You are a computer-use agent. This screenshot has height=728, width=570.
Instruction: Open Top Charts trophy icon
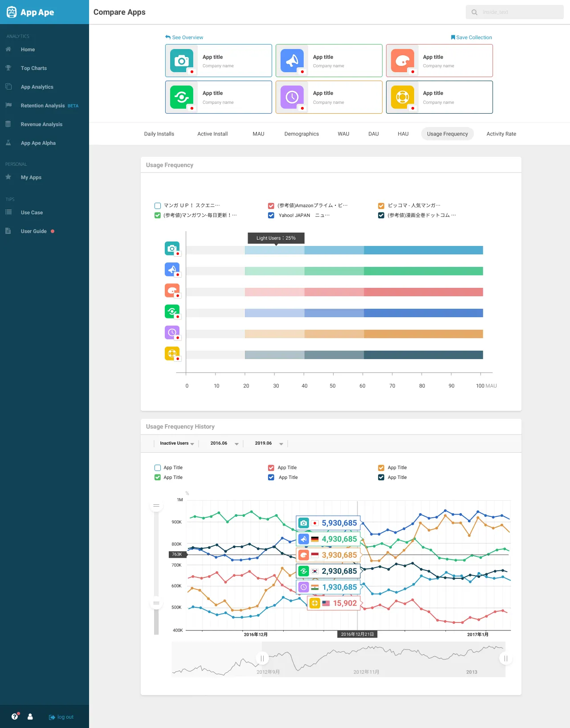8,68
